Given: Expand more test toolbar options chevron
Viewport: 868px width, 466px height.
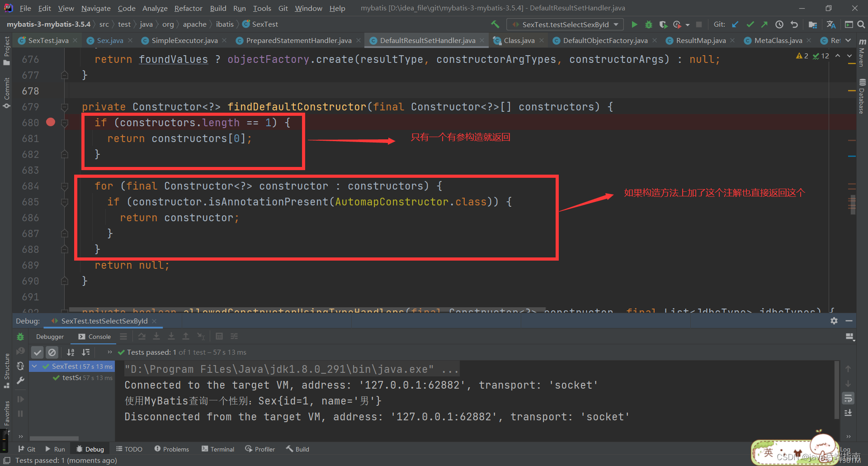Looking at the screenshot, I should click(x=109, y=352).
